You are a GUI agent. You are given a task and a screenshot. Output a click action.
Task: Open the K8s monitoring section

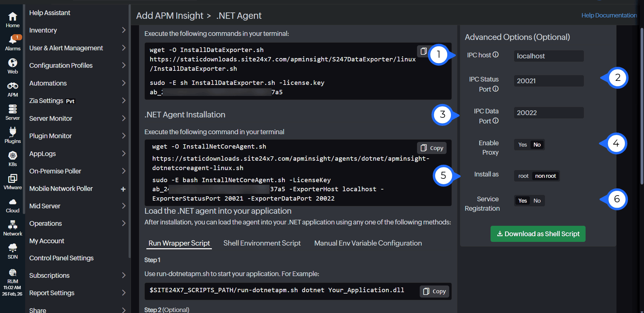tap(12, 157)
